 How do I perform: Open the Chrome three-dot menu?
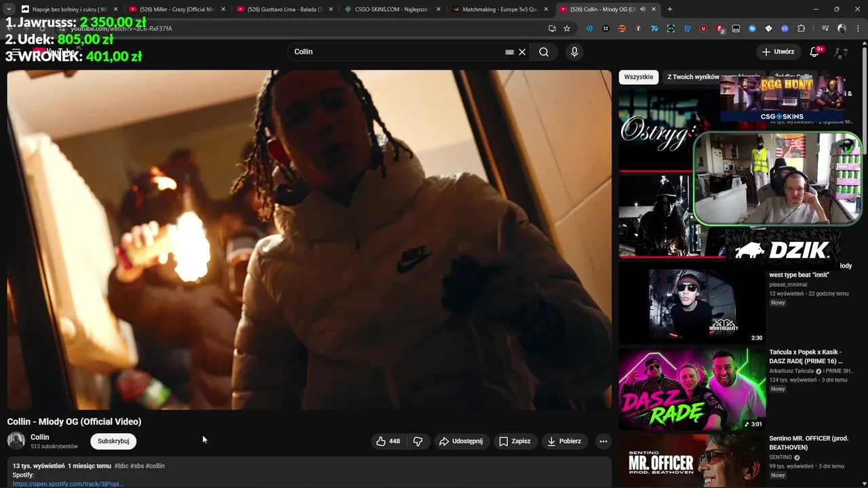tap(857, 28)
